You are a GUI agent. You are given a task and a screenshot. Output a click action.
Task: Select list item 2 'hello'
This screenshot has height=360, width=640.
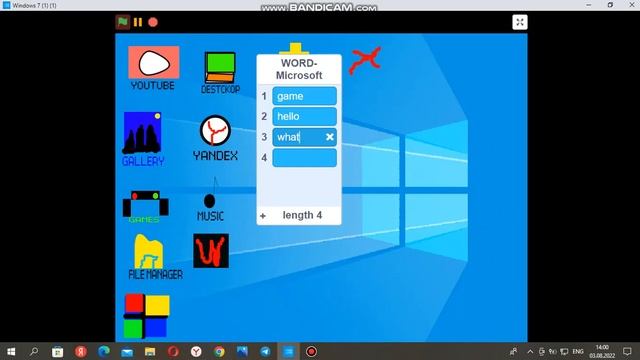click(x=304, y=116)
